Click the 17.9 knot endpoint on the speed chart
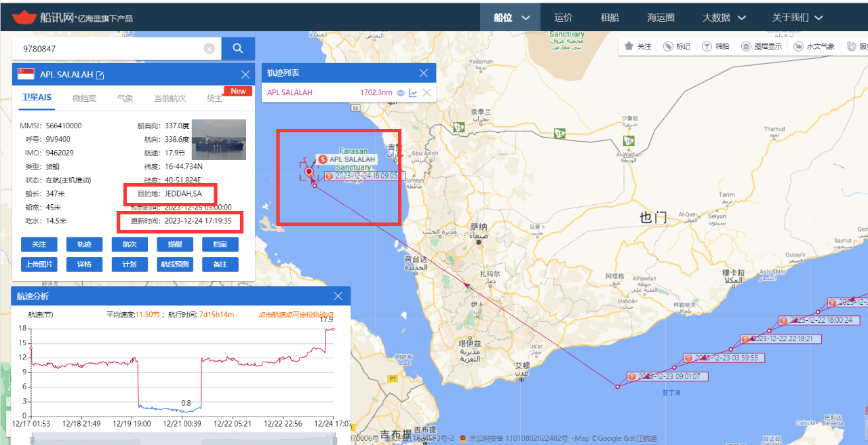Viewport: 868px width, 445px height. (x=333, y=329)
